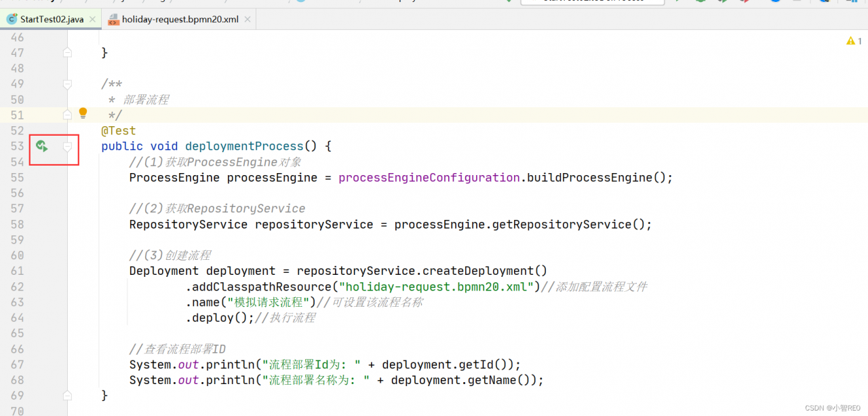Fold the Javadoc comment starting at line 49
The width and height of the screenshot is (868, 416).
67,84
